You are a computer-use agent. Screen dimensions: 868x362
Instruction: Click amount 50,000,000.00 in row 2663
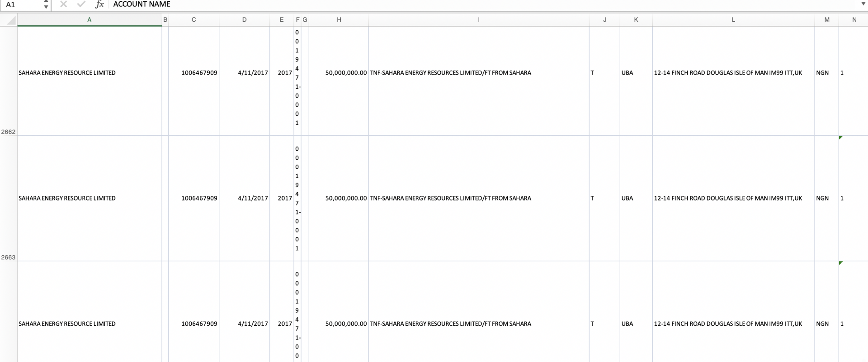click(x=346, y=198)
